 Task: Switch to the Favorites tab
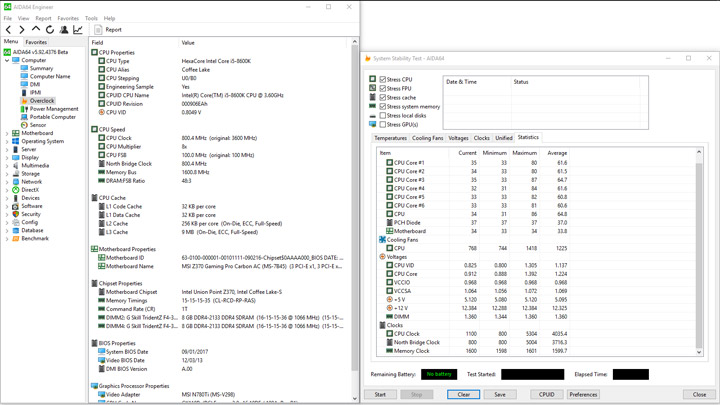36,42
